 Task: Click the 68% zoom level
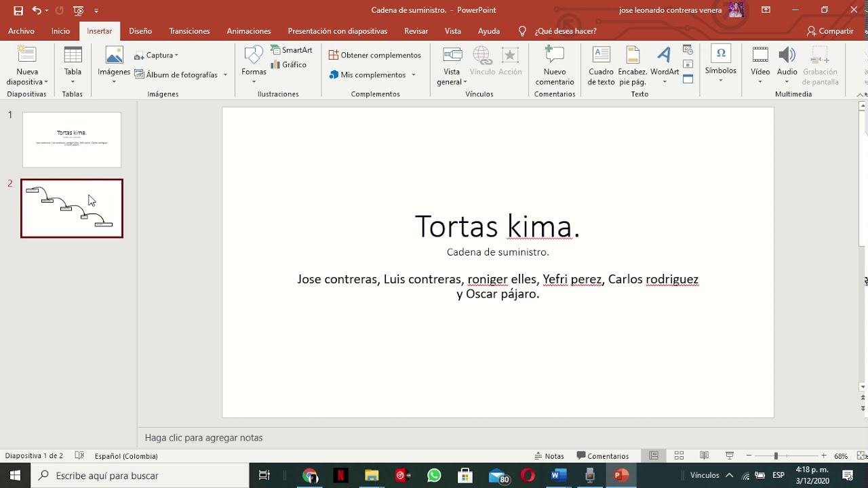(841, 456)
